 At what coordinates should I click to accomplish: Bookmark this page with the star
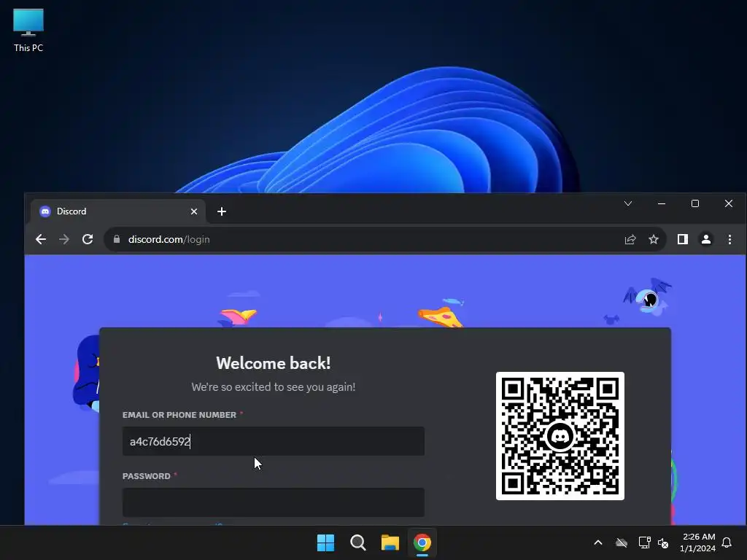[654, 239]
